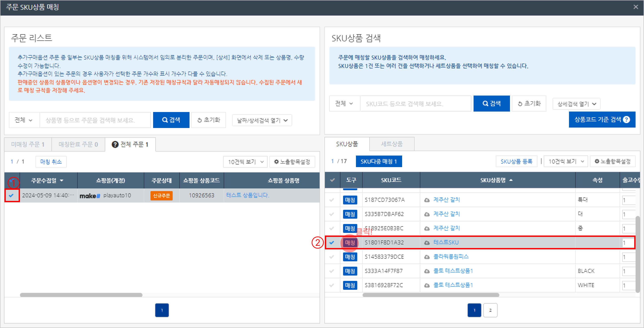644x328 pixels.
Task: Click the order list search 검색 button
Action: (171, 120)
